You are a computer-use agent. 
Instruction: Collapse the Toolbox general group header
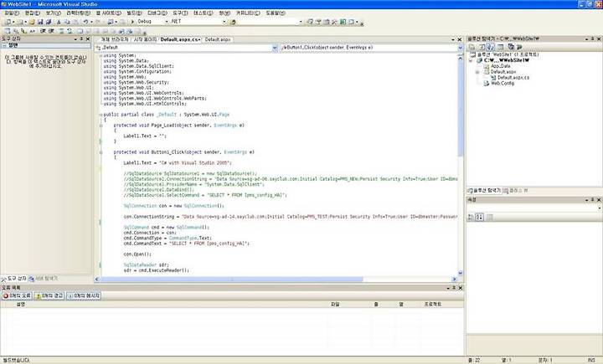(x=46, y=45)
